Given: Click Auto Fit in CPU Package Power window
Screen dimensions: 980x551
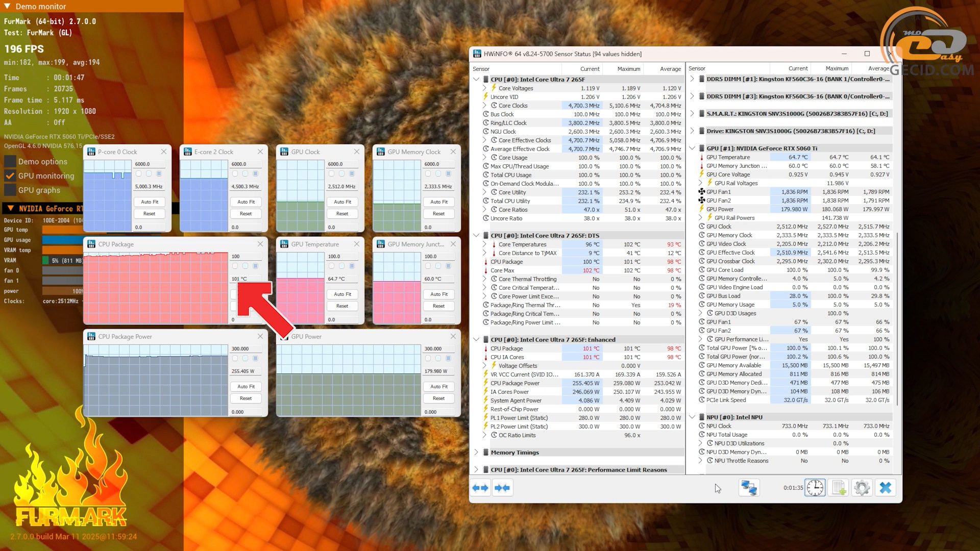Looking at the screenshot, I should [246, 386].
